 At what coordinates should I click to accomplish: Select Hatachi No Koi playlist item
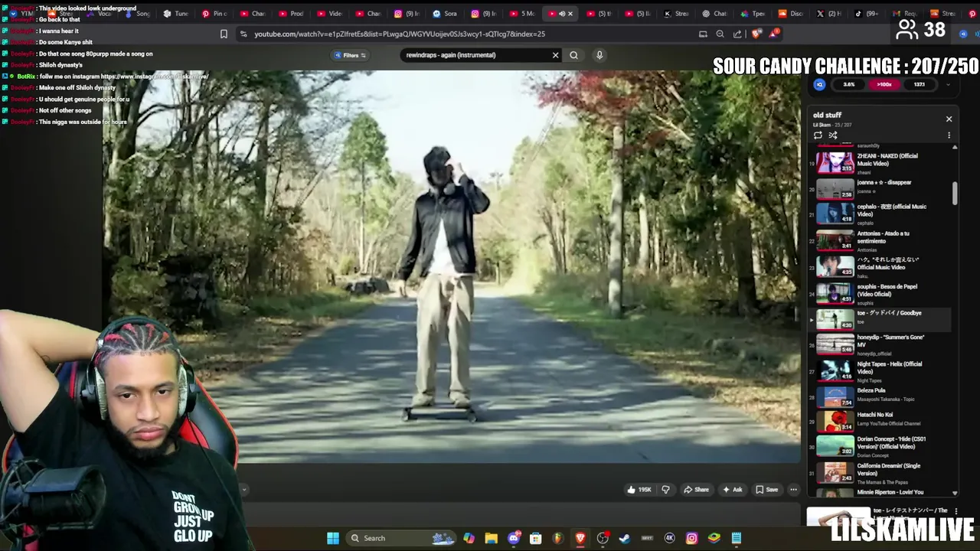(x=880, y=421)
